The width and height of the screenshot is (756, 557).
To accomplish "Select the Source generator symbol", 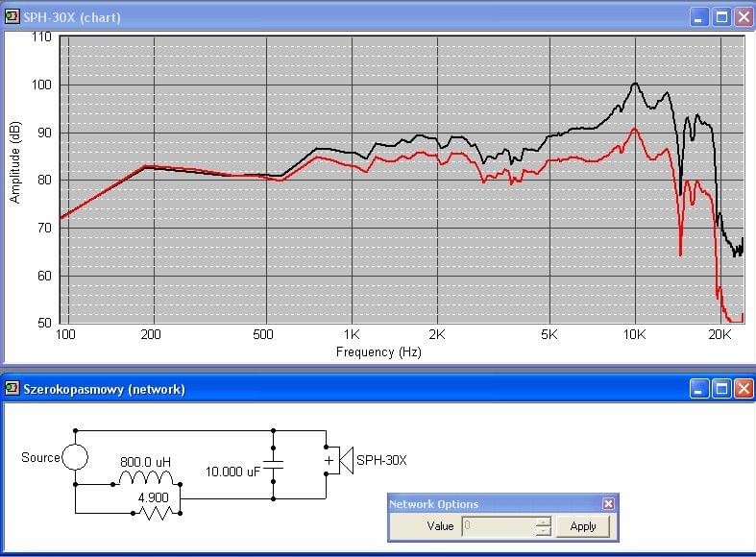I will [75, 457].
